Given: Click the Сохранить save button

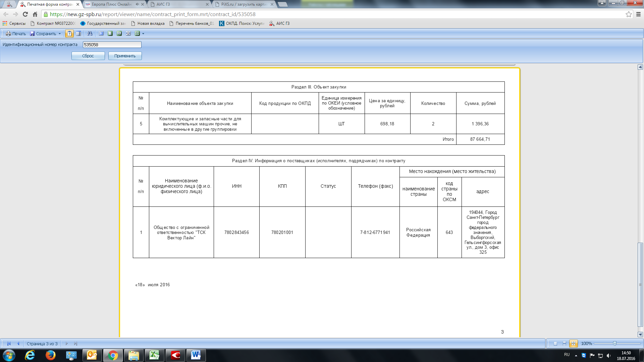Looking at the screenshot, I should (43, 34).
